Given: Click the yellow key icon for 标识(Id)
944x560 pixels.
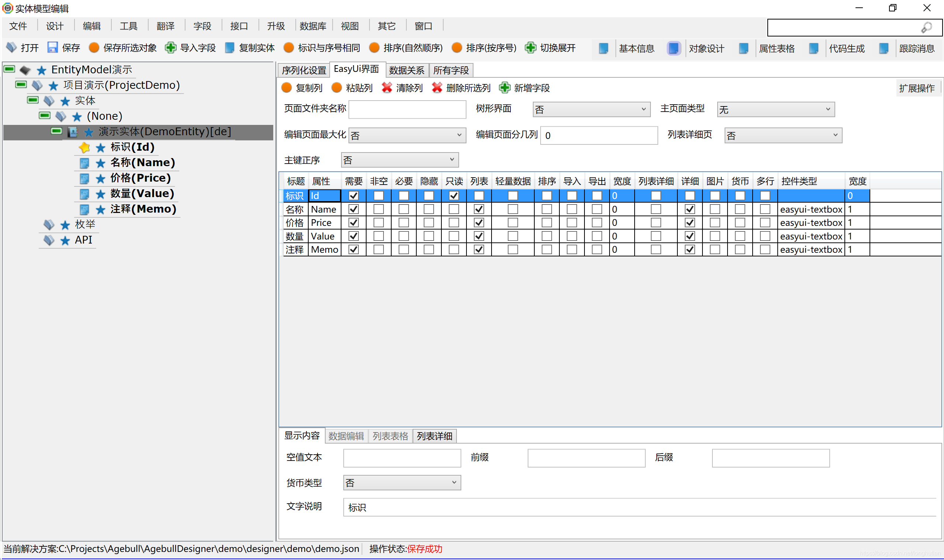Looking at the screenshot, I should [84, 147].
